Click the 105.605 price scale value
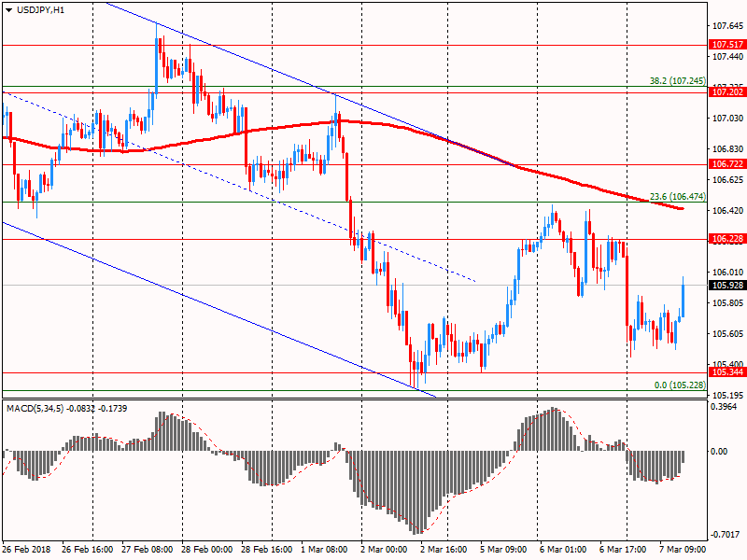The height and width of the screenshot is (560, 747). [727, 334]
